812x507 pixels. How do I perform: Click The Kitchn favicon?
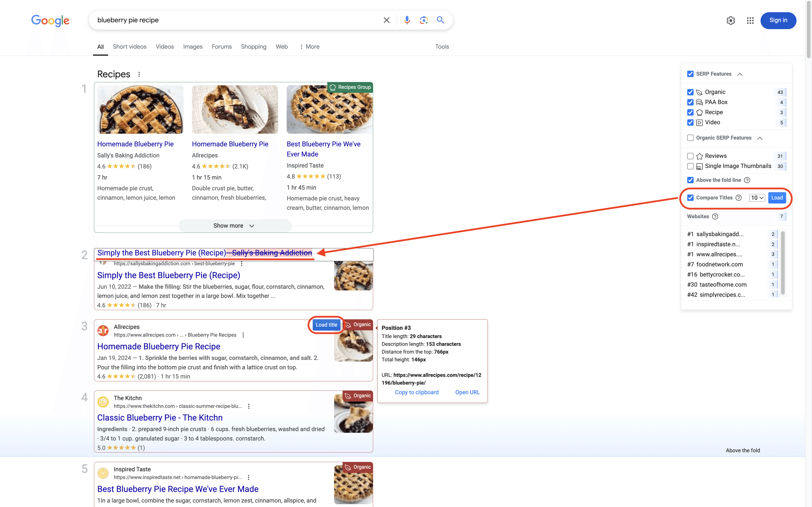pyautogui.click(x=103, y=402)
